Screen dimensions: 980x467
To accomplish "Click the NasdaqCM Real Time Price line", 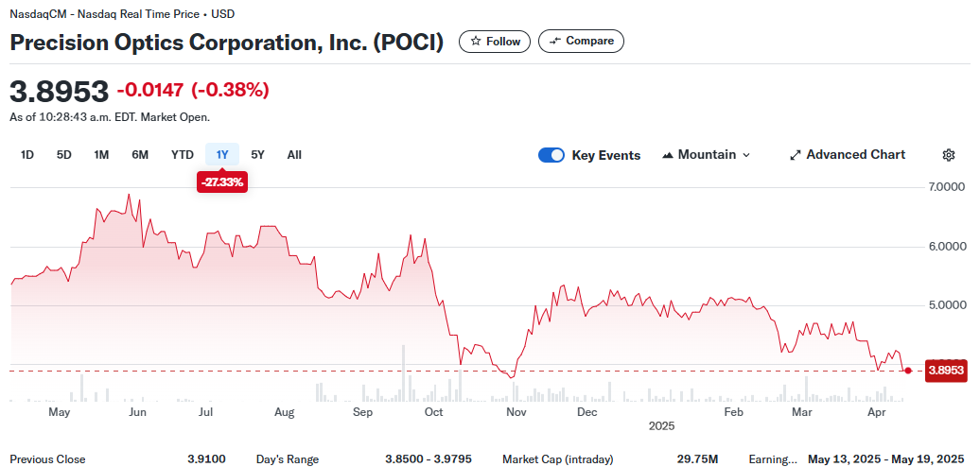I will coord(123,13).
